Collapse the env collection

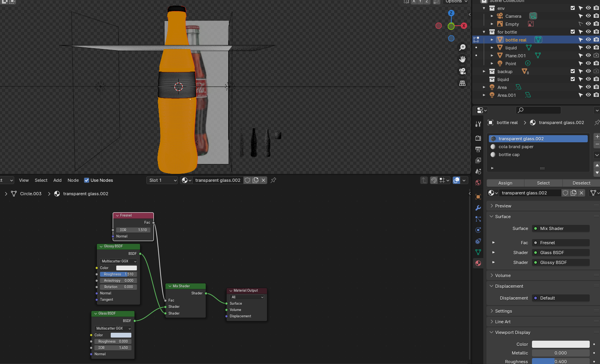click(484, 8)
